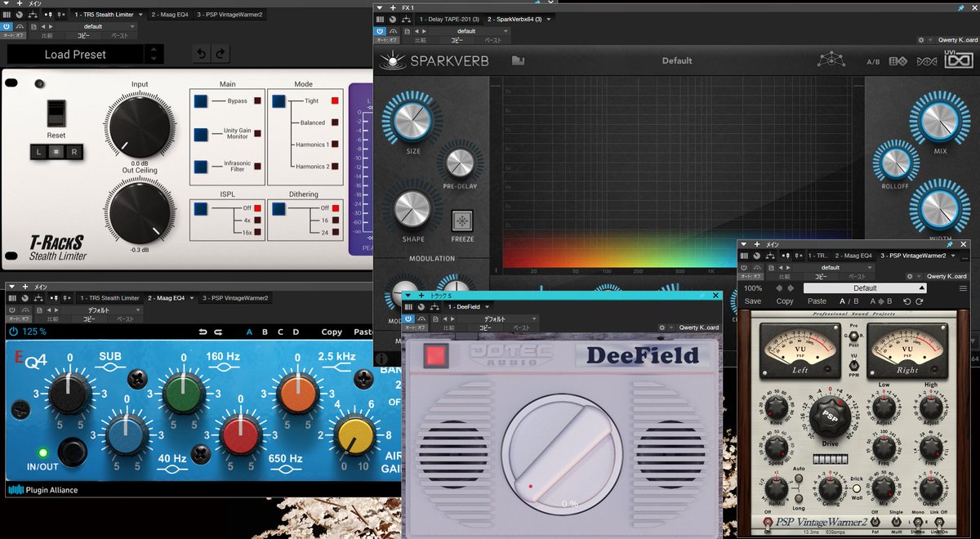Click Plugin Alliance logo in Maag EQ4

point(43,490)
